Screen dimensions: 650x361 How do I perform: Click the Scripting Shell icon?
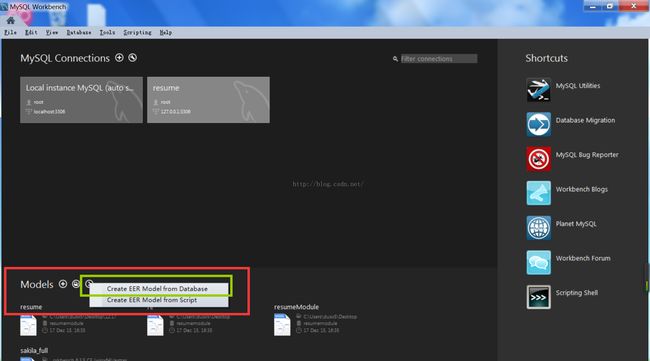click(538, 297)
